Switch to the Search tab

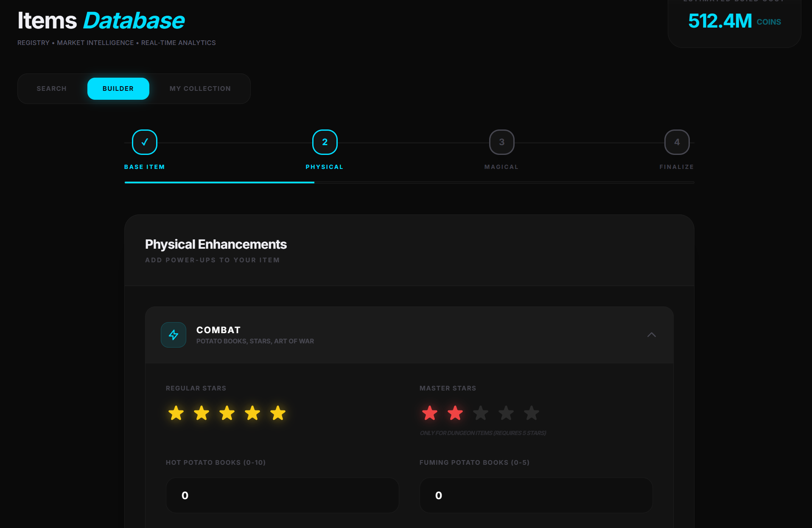51,89
